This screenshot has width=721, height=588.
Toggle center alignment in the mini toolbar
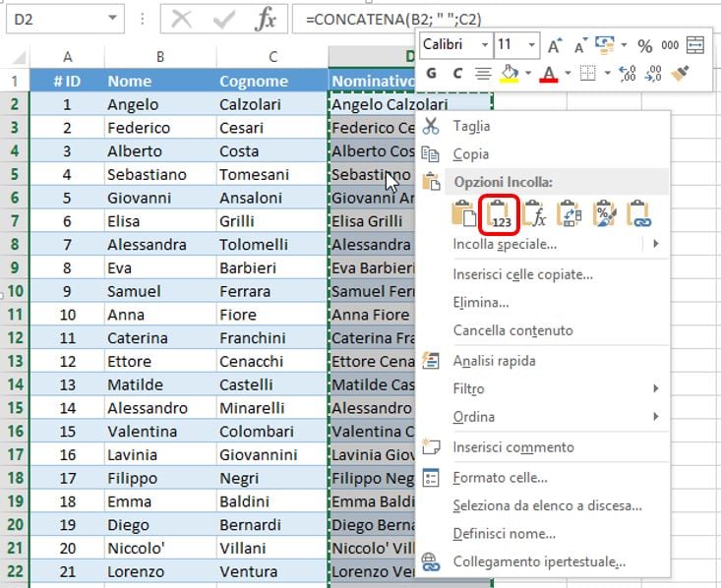(x=483, y=73)
